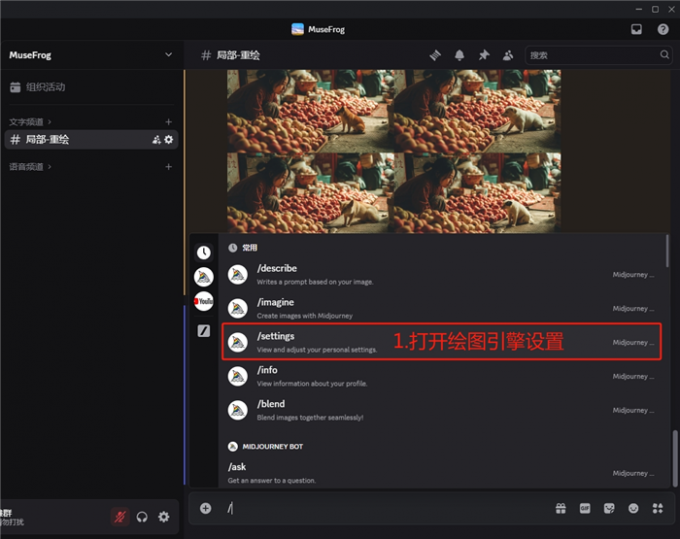Open the inbox icon in title bar
Image resolution: width=680 pixels, height=539 pixels.
click(x=636, y=29)
